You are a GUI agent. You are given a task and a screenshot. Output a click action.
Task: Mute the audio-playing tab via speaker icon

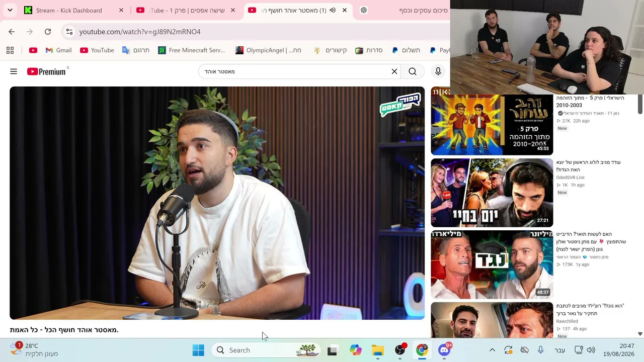(333, 10)
